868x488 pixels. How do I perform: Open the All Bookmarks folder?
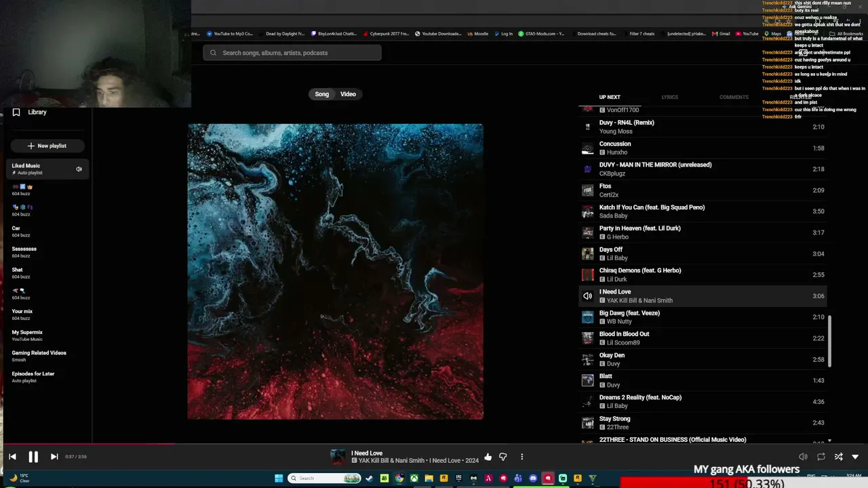846,34
